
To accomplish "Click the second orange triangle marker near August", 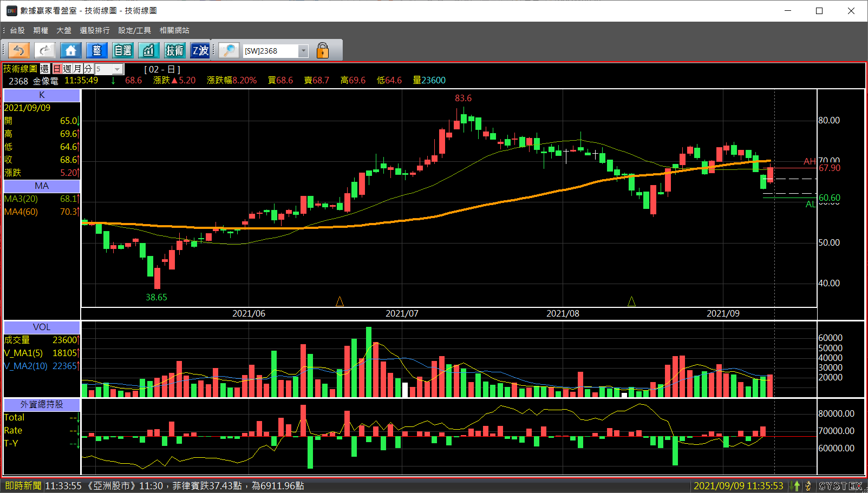I will tap(631, 301).
